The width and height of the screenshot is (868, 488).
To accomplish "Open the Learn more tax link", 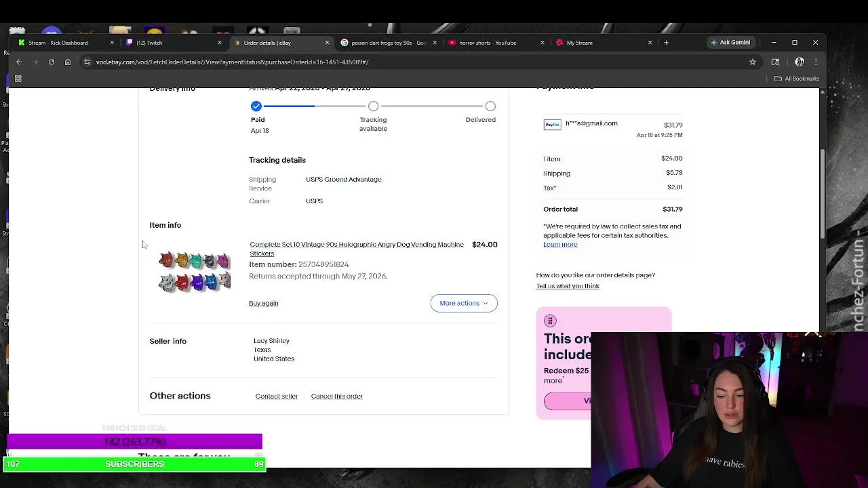I will [x=560, y=245].
